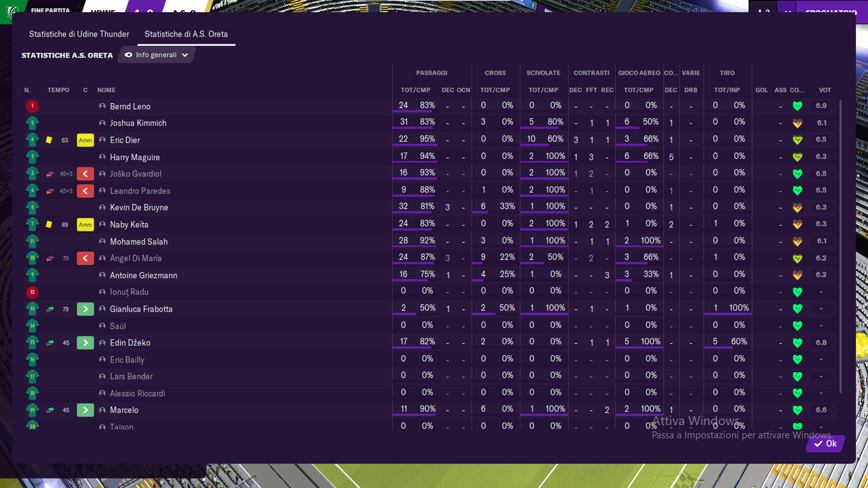Sort by the DRB column header
Screen dimensions: 868x488
pos(690,90)
